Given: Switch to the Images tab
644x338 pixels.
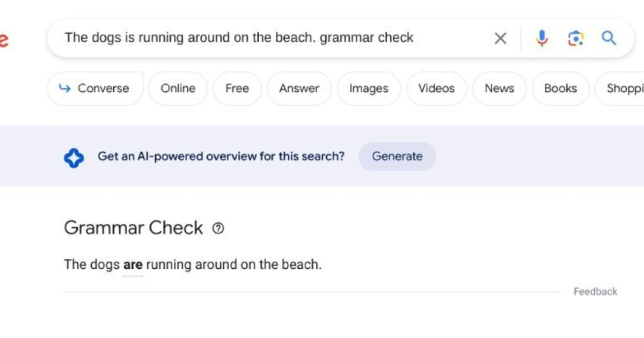Looking at the screenshot, I should (x=369, y=89).
